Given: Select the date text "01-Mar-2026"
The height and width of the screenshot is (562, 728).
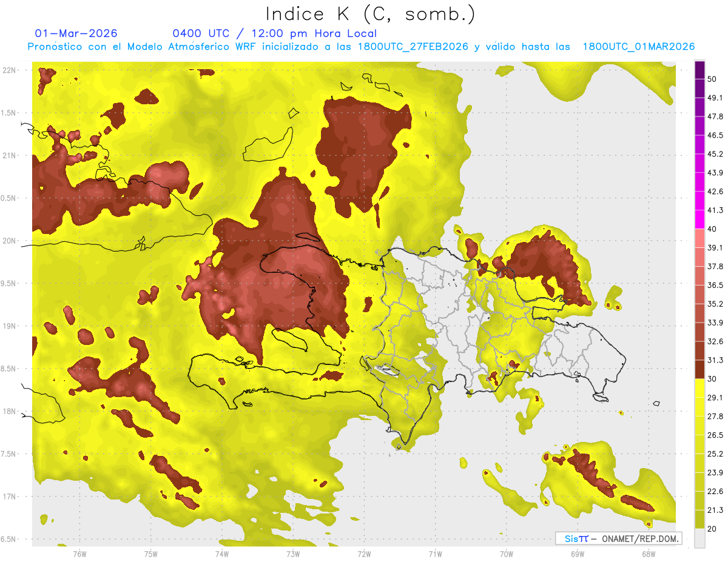Looking at the screenshot, I should [76, 33].
